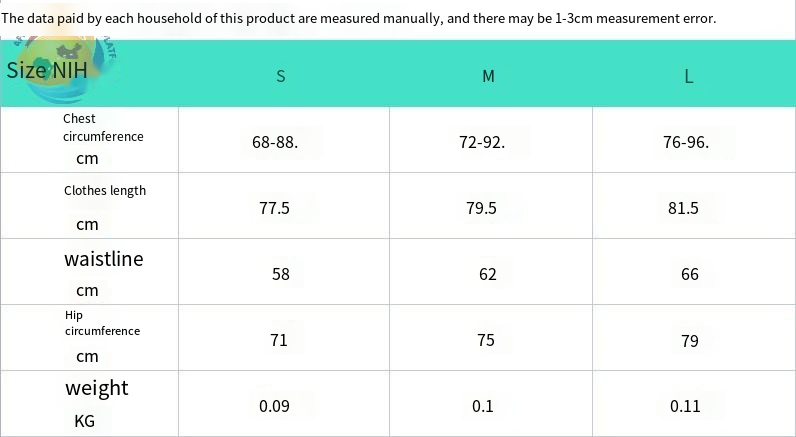Click the weight KG row label

[x=96, y=403]
